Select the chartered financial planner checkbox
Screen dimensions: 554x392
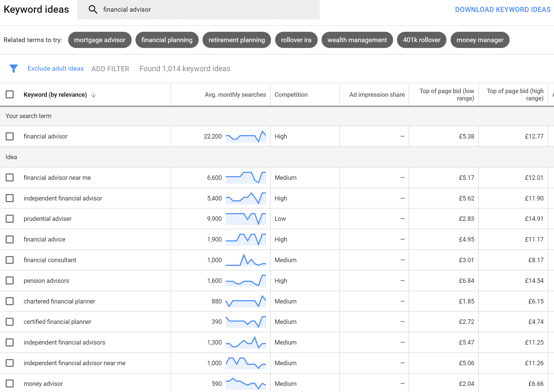tap(10, 301)
